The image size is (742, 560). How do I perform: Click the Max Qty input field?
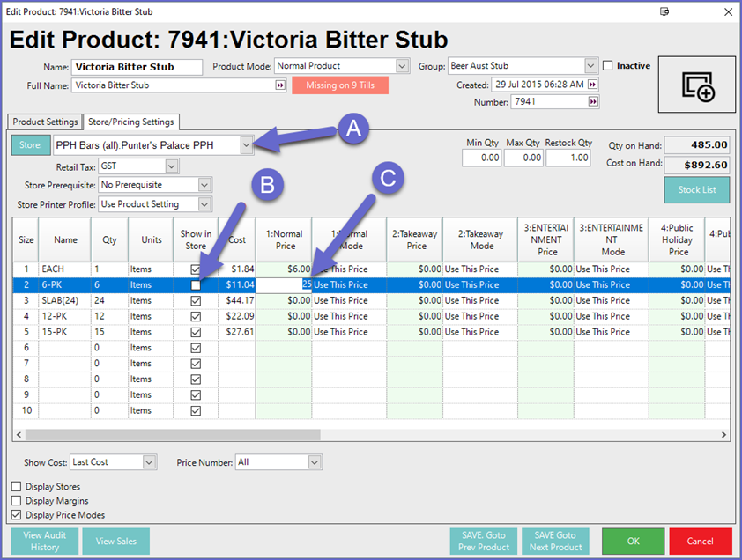coord(523,158)
